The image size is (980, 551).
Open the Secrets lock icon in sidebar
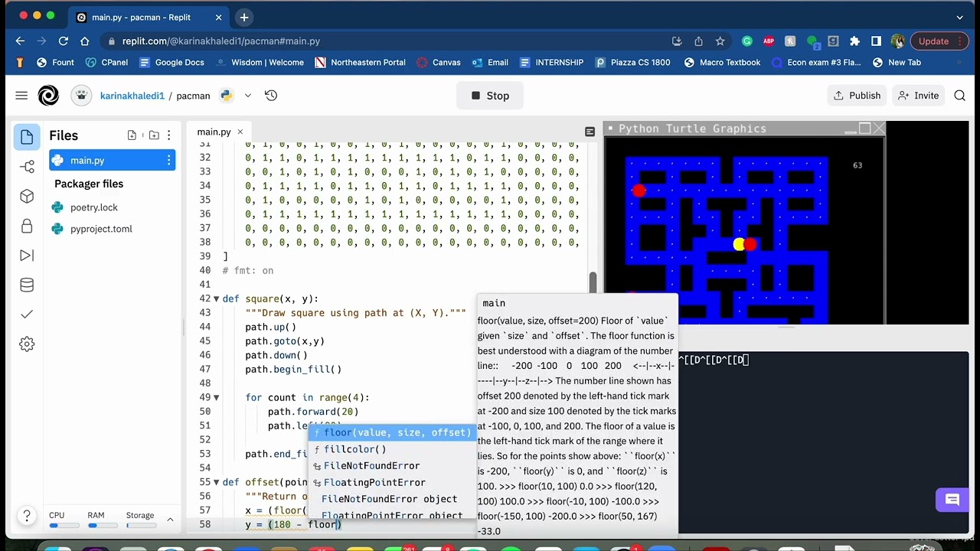28,226
